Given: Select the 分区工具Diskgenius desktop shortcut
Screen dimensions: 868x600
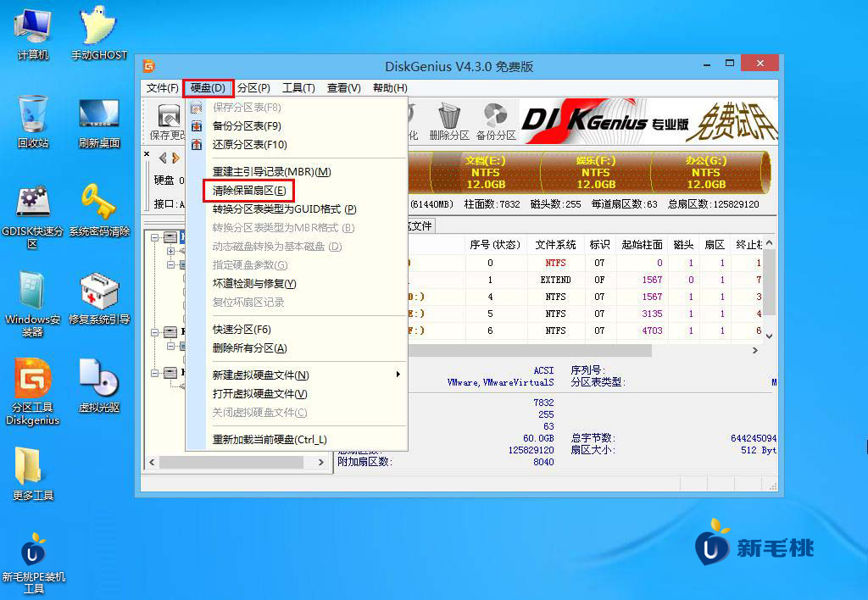Looking at the screenshot, I should coord(33,392).
